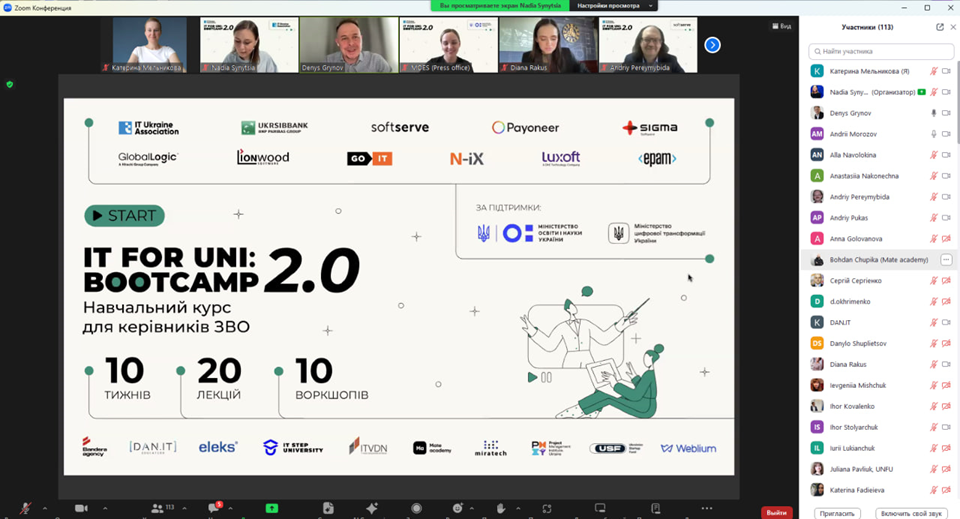Click the green screen-viewing notification banner
Viewport: 960px width, 519px height.
(500, 6)
